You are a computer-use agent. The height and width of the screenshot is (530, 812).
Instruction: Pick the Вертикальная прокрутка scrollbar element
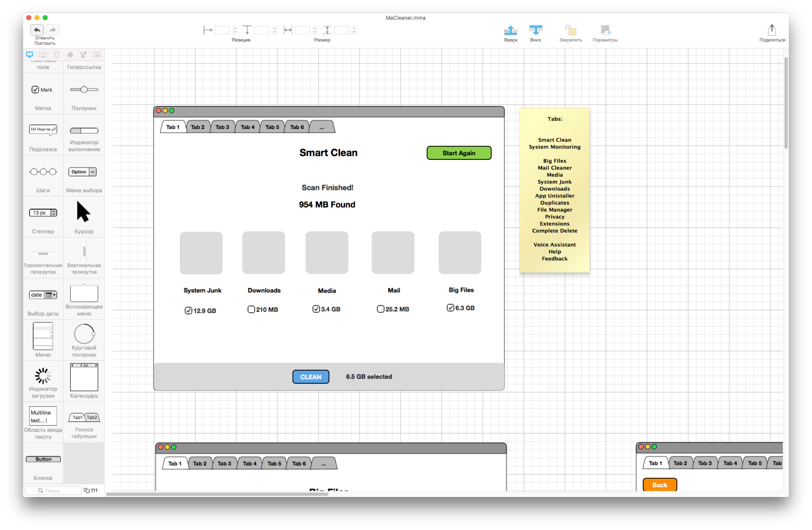[84, 258]
